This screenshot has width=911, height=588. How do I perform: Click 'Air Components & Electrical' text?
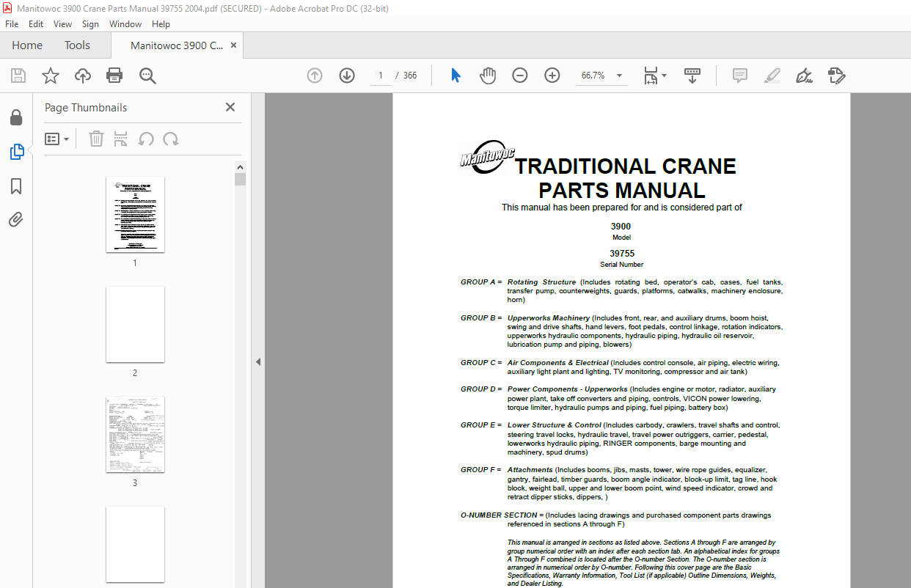tap(558, 363)
